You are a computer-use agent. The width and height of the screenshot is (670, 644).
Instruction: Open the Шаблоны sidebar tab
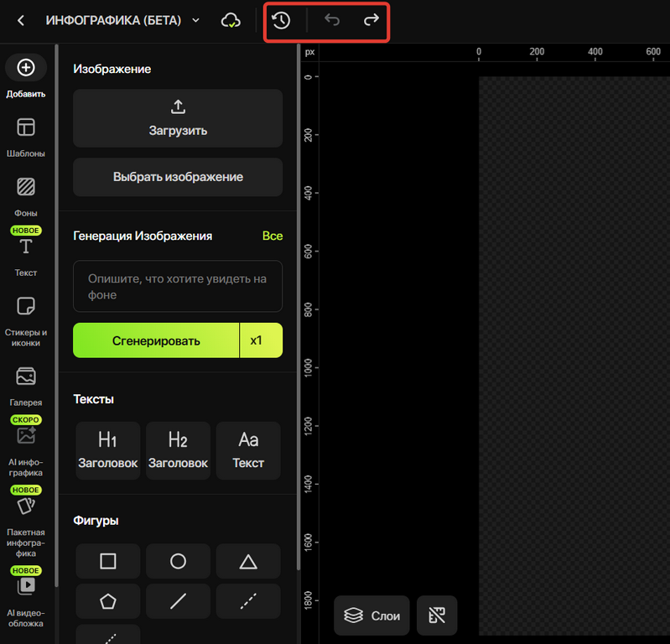click(26, 138)
